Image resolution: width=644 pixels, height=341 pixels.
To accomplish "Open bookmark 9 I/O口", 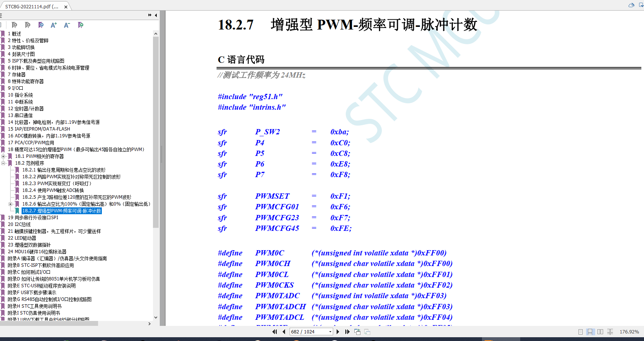I will [16, 88].
